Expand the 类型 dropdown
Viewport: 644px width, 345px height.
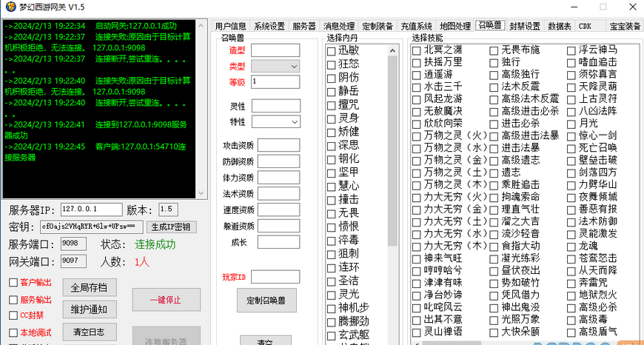tap(275, 66)
